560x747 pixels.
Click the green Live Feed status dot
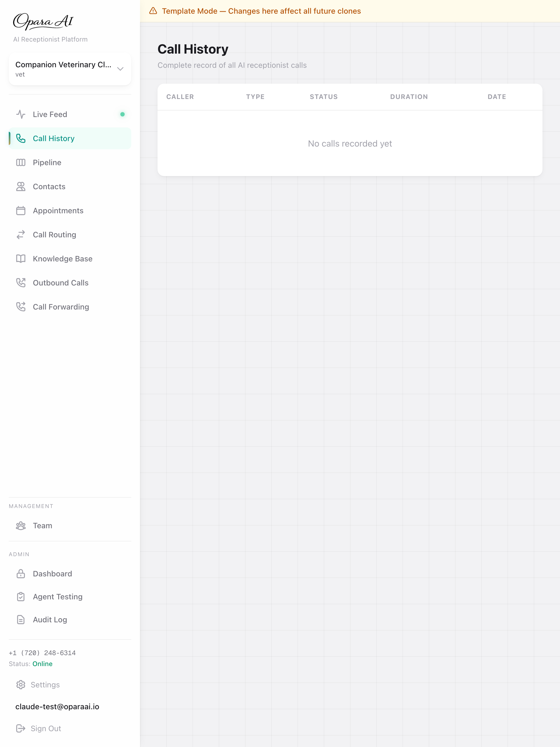point(122,115)
